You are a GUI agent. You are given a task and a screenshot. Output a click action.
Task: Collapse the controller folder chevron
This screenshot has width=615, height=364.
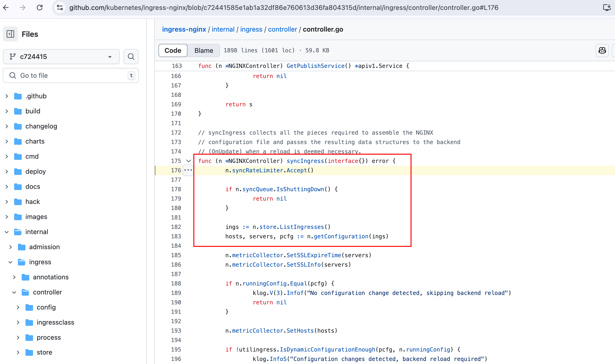click(x=14, y=292)
